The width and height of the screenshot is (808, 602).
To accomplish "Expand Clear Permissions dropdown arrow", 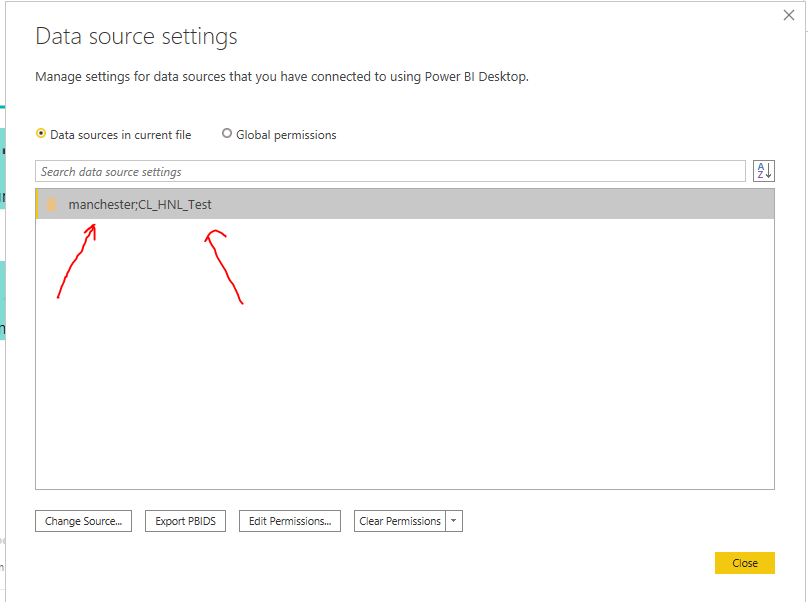I will click(x=454, y=521).
